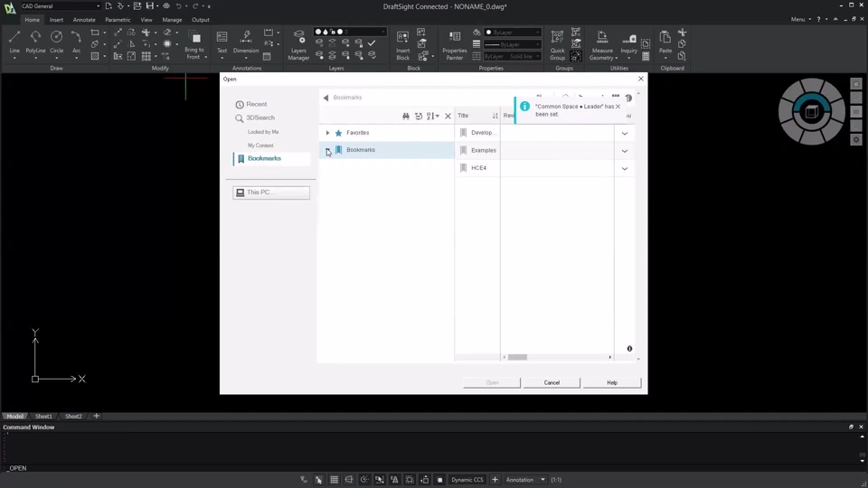Activate the Properties Painter
The width and height of the screenshot is (868, 488).
coord(455,45)
